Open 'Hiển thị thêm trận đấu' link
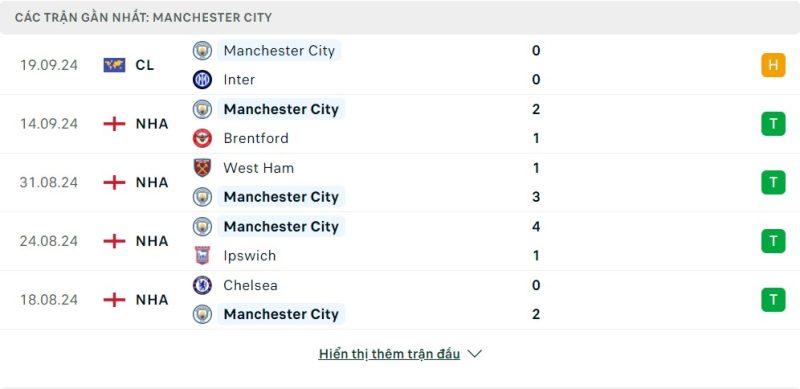The image size is (800, 389). [x=389, y=354]
